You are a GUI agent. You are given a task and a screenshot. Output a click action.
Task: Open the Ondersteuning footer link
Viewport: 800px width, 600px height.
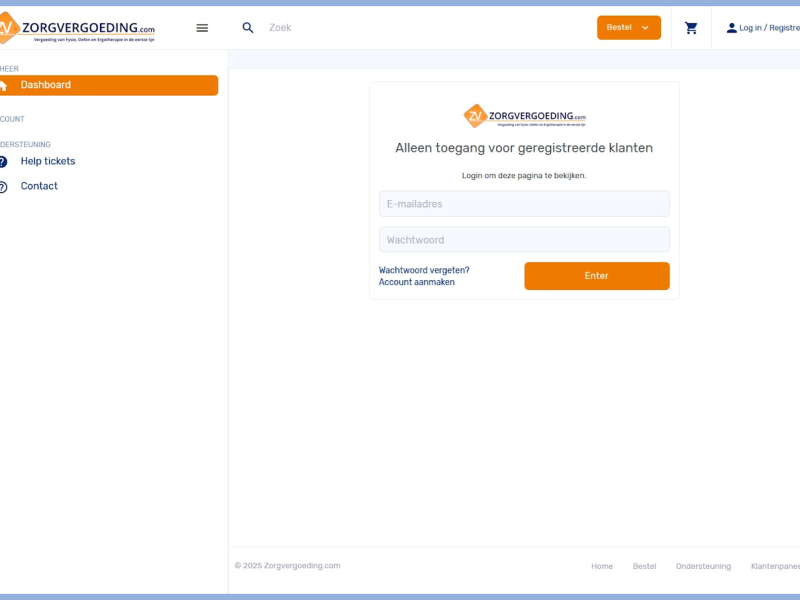click(x=703, y=566)
